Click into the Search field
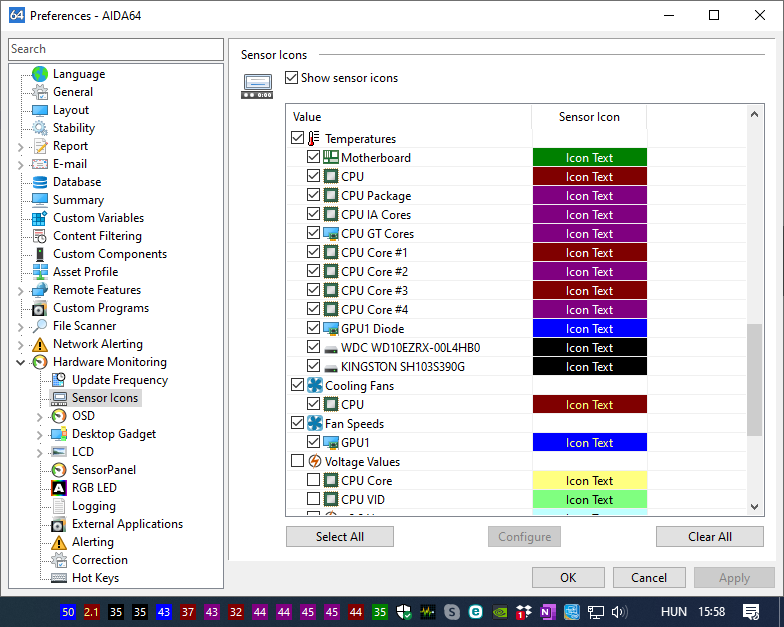Image resolution: width=784 pixels, height=627 pixels. point(116,49)
